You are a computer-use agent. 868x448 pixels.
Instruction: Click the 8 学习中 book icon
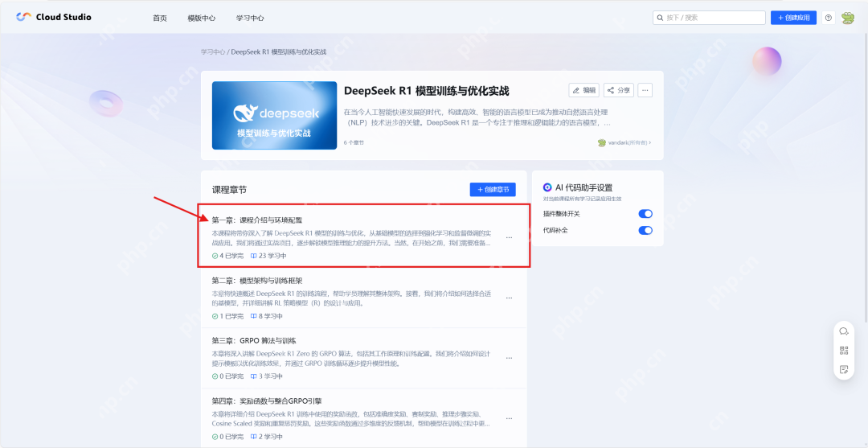click(253, 316)
